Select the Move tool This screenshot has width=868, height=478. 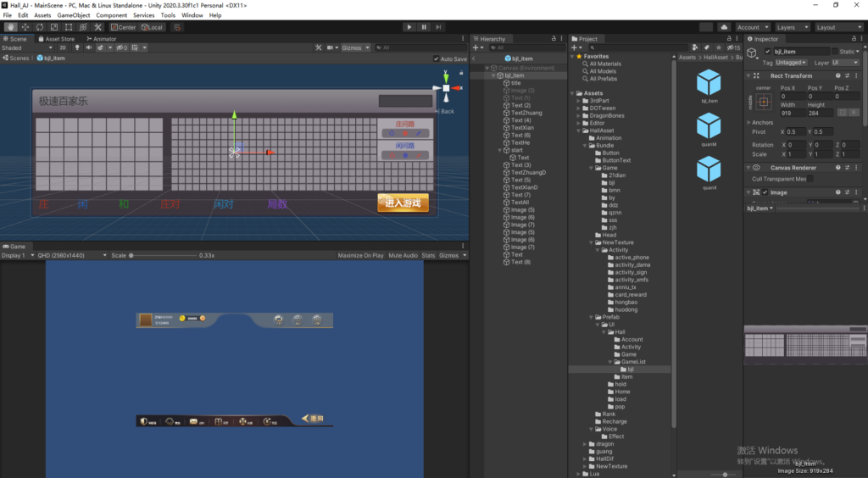25,27
